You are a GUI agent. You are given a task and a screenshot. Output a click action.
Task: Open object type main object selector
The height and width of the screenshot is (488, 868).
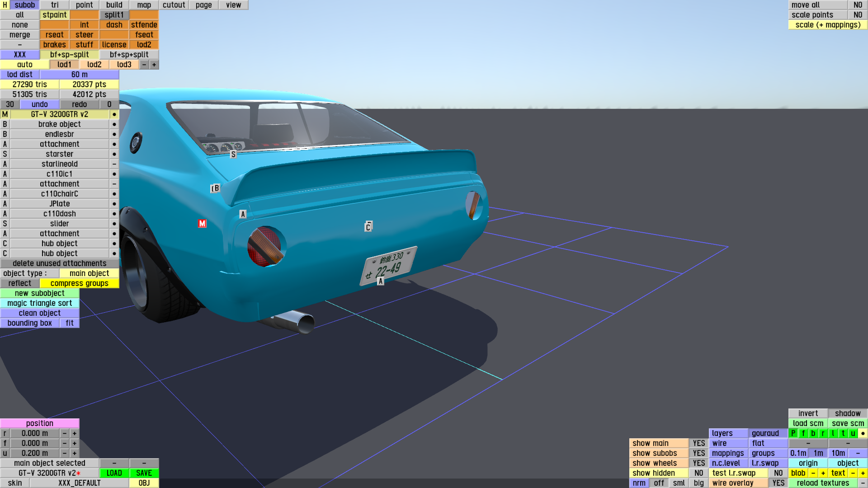(89, 273)
